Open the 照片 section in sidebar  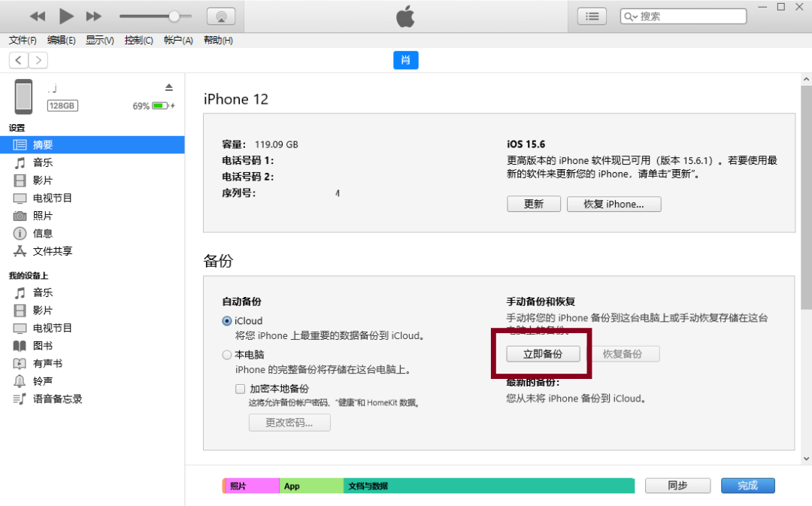tap(44, 216)
